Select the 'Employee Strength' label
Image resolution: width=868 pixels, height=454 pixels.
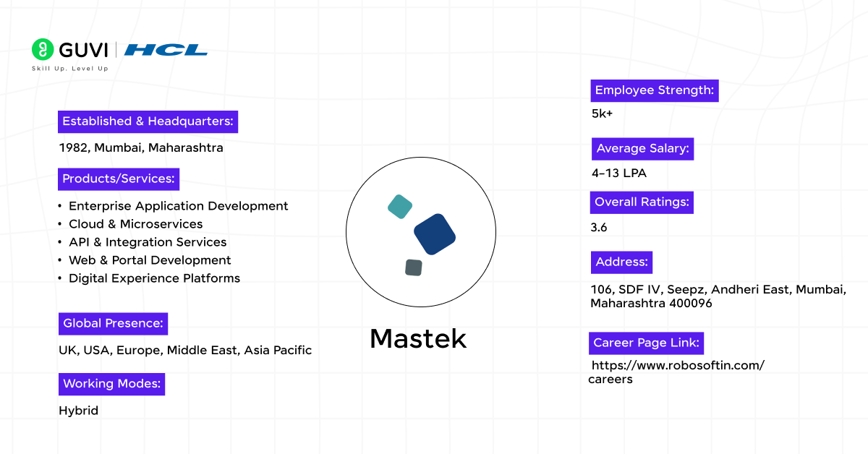654,90
